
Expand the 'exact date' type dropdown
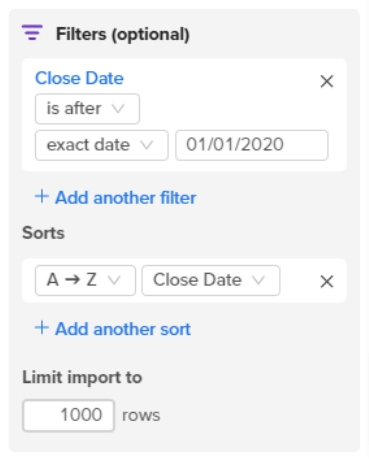pos(102,145)
